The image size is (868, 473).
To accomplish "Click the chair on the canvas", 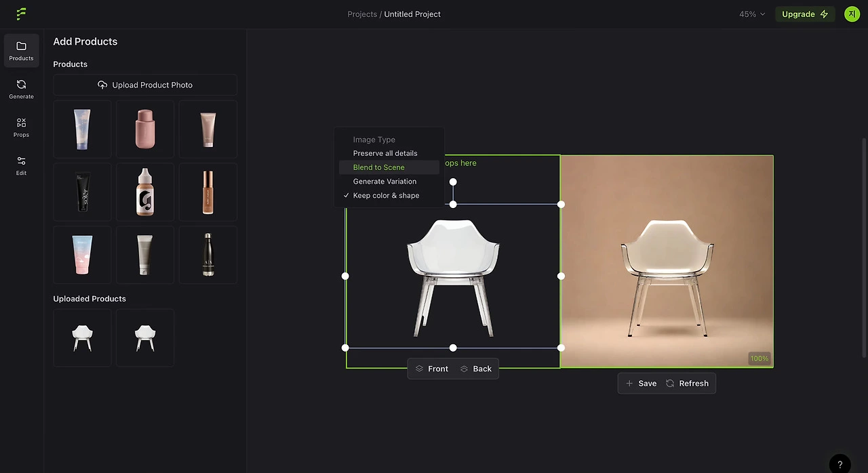I will tap(453, 278).
